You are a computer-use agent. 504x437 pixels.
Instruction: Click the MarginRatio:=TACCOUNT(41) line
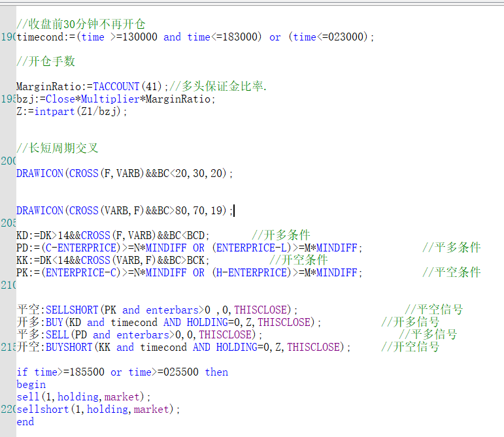coord(92,86)
